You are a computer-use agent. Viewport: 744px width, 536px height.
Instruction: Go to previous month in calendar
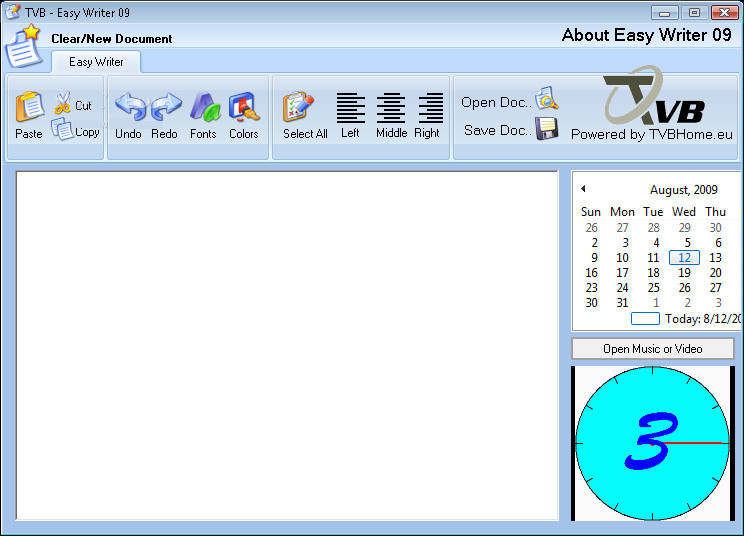[x=583, y=189]
